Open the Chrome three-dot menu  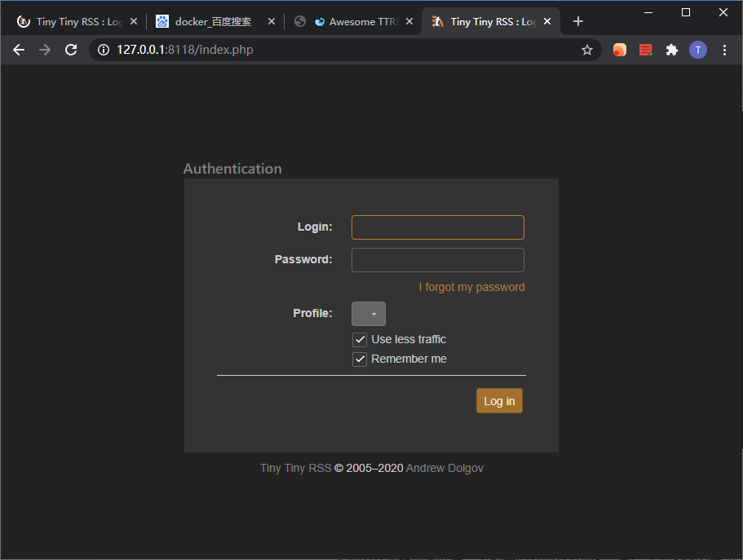click(x=725, y=51)
